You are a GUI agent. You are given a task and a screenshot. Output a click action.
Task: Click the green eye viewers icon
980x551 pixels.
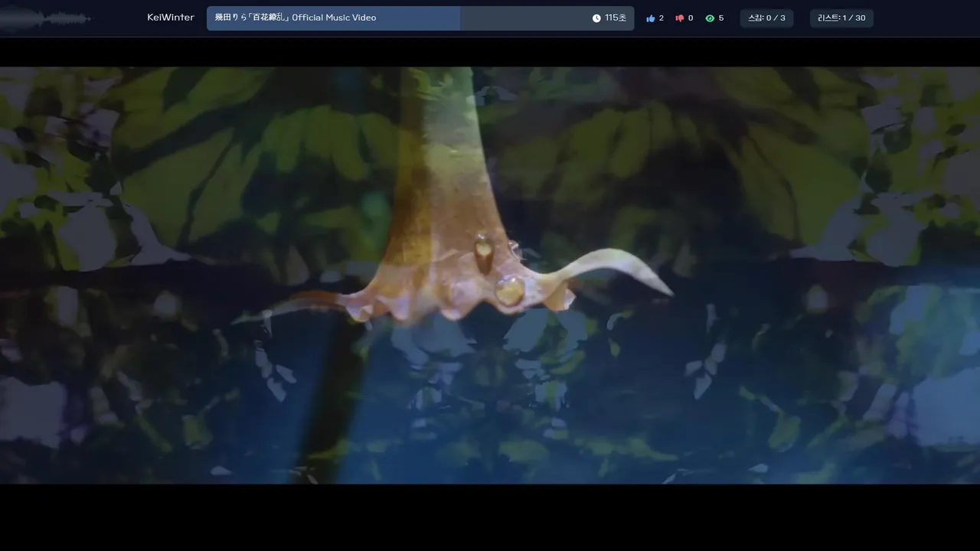click(x=710, y=18)
